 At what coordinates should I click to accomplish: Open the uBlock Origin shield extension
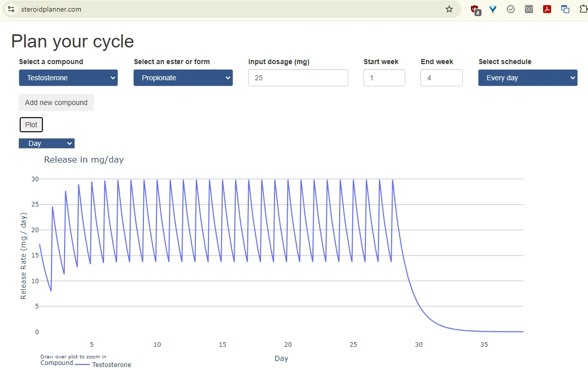click(x=474, y=9)
